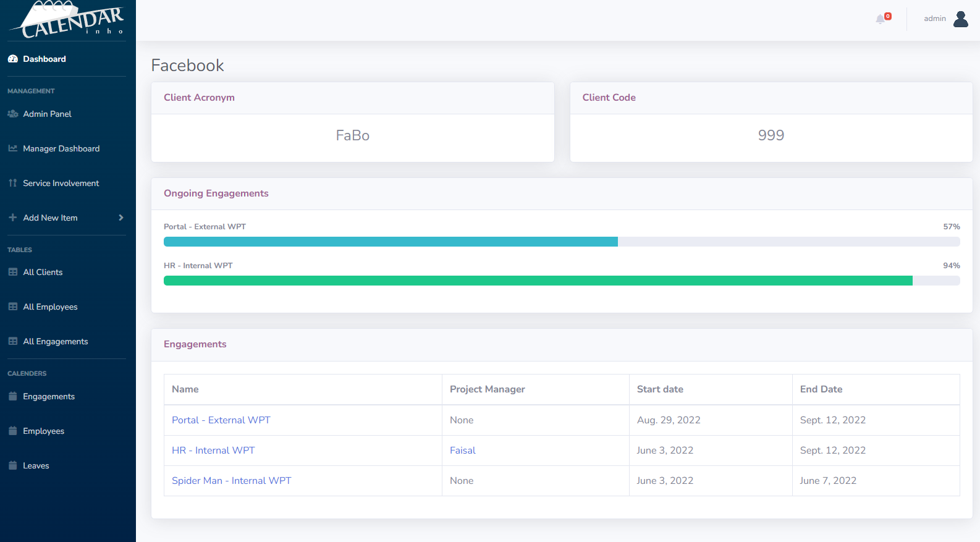Open the notifications bell
Screen dimensions: 980x542
click(x=881, y=19)
